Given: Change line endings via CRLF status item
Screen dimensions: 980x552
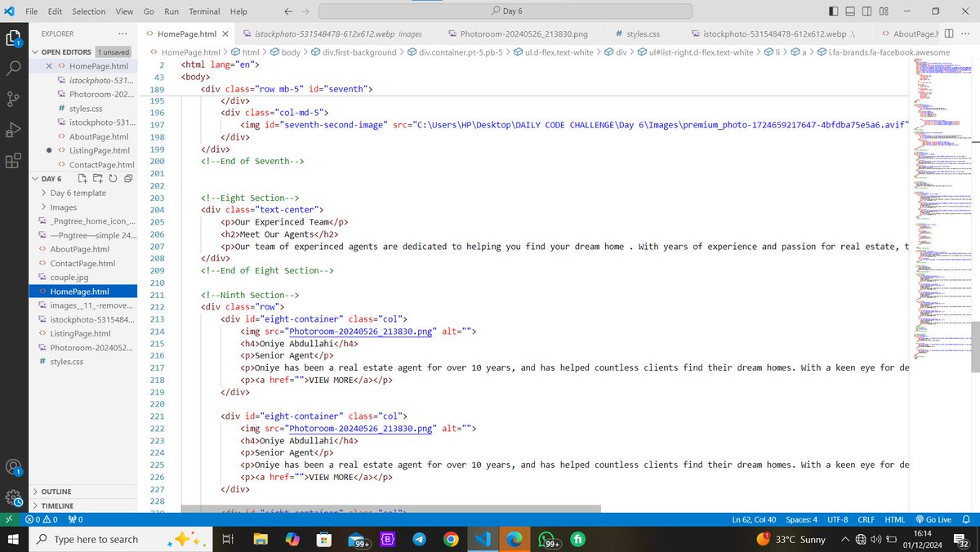Looking at the screenshot, I should point(866,519).
